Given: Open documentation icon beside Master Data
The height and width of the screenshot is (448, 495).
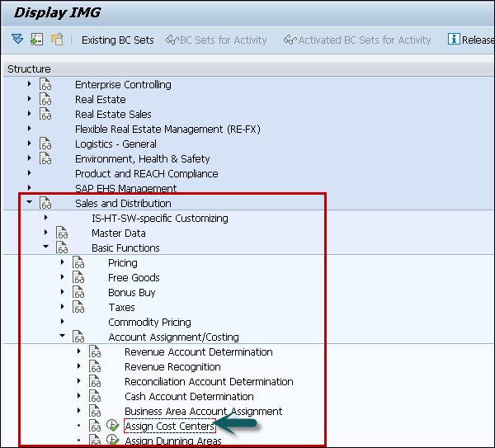Looking at the screenshot, I should pyautogui.click(x=62, y=233).
